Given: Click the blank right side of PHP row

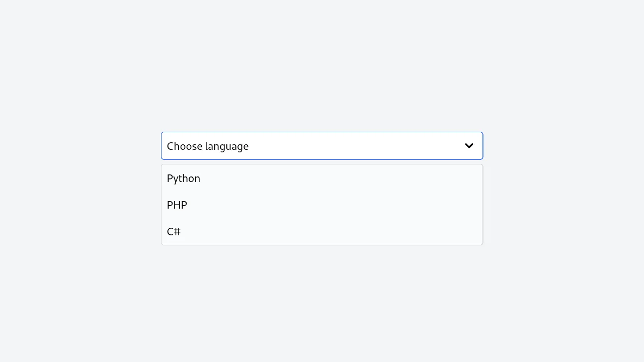Looking at the screenshot, I should (x=428, y=205).
